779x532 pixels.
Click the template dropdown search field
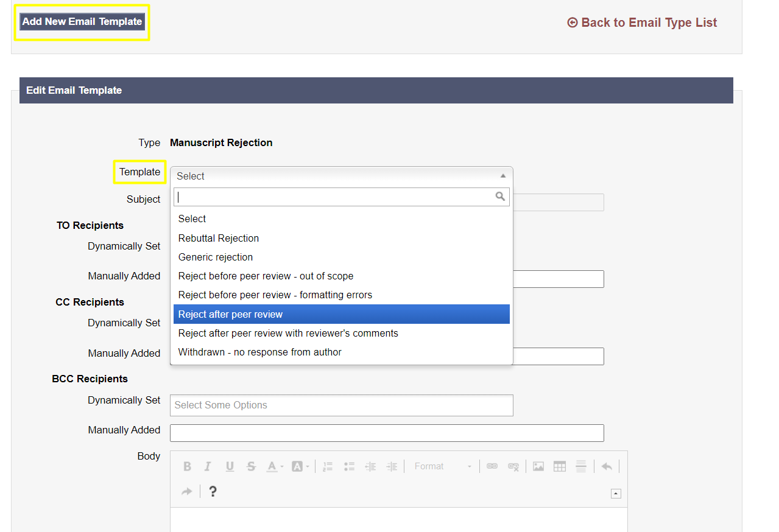point(335,197)
